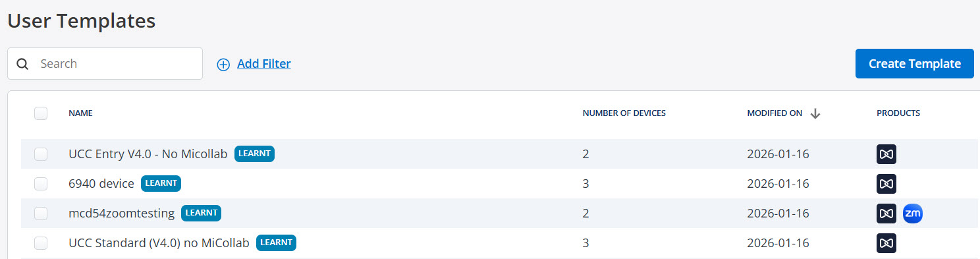The height and width of the screenshot is (259, 980).
Task: Tick the mcd54zoomtesting row checkbox
Action: click(x=41, y=214)
